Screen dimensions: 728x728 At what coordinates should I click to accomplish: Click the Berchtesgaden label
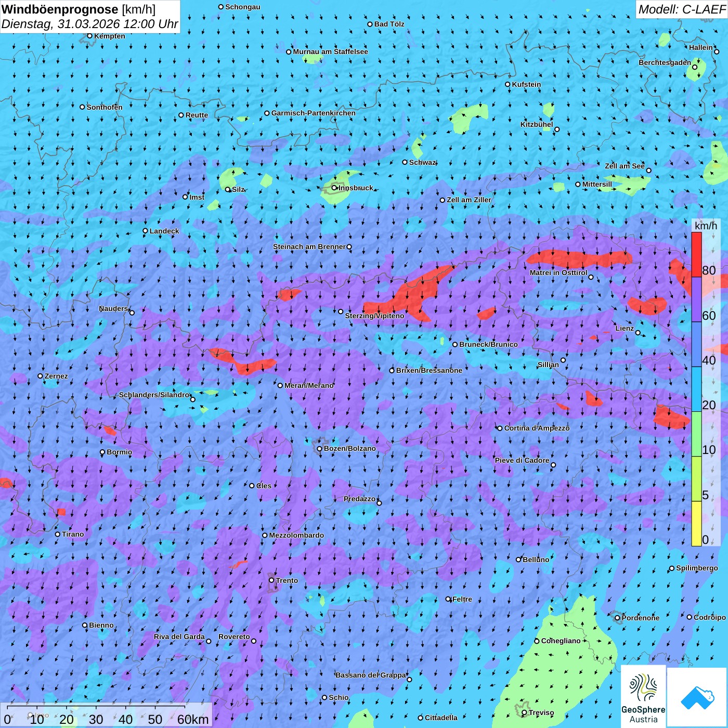tap(665, 62)
